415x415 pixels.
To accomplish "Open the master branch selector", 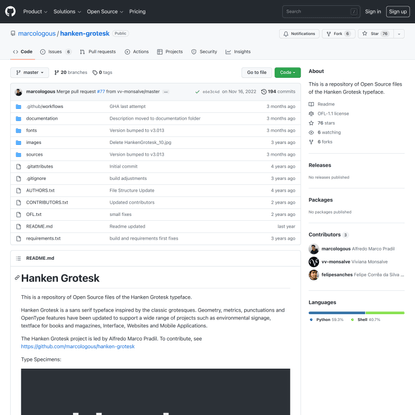I will 30,72.
